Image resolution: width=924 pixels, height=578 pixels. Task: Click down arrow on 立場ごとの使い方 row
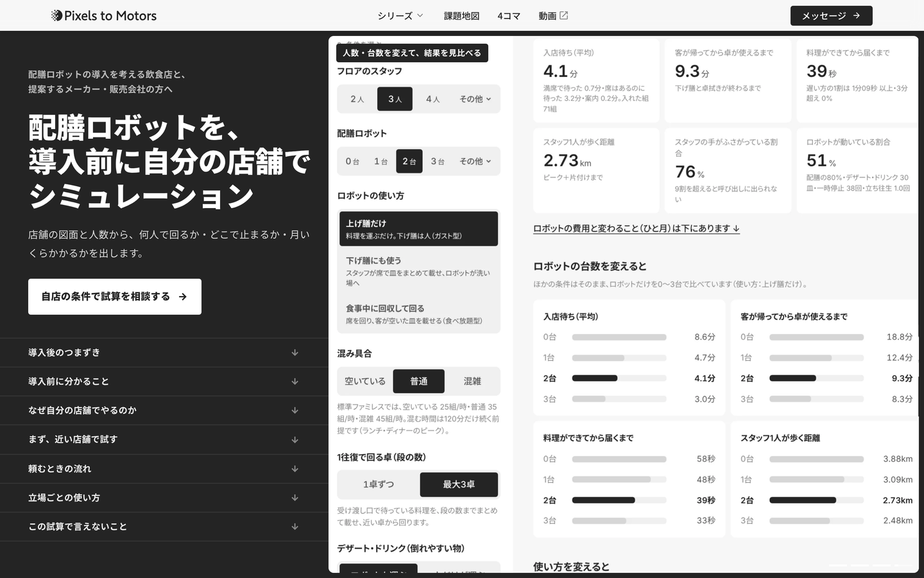pos(295,498)
